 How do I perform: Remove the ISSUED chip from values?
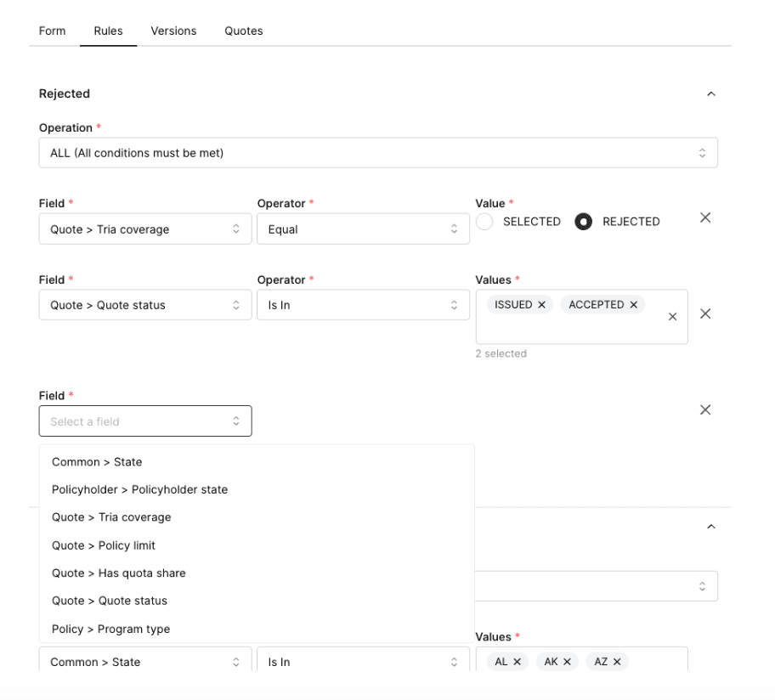click(x=541, y=305)
